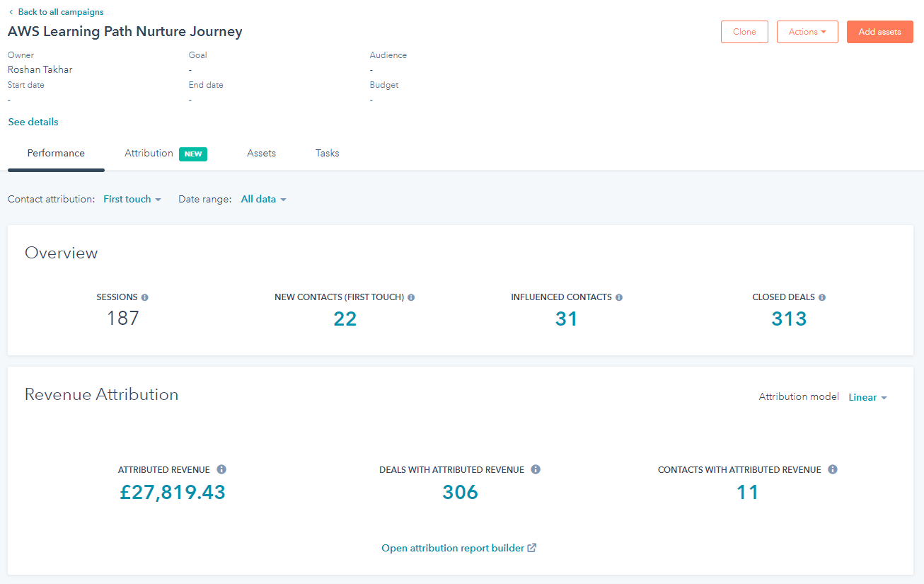Click the Contacts With Attributed Revenue info icon

tap(833, 469)
